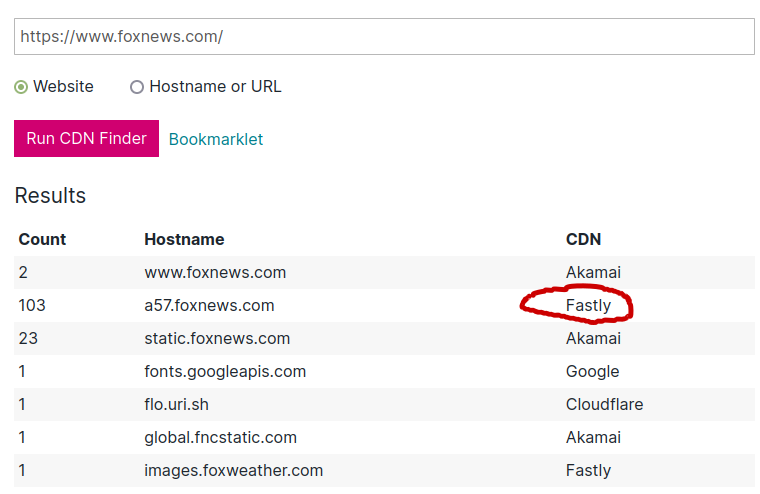Click Akamai CDN for global.fncstatic.com
760x494 pixels.
[593, 437]
